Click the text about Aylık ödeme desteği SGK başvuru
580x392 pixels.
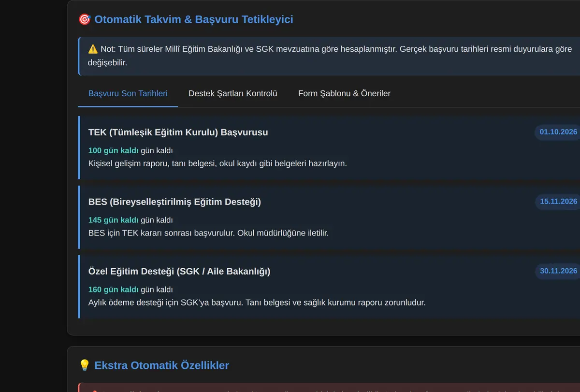(x=257, y=303)
